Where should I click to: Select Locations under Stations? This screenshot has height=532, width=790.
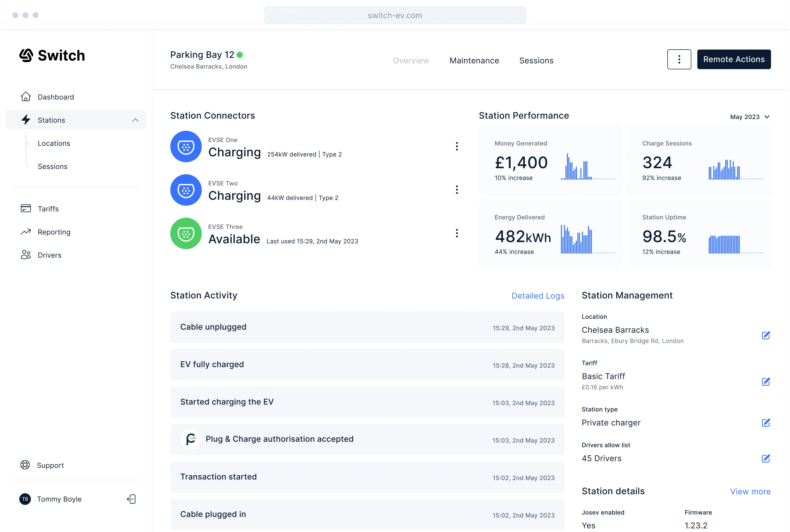pyautogui.click(x=54, y=143)
